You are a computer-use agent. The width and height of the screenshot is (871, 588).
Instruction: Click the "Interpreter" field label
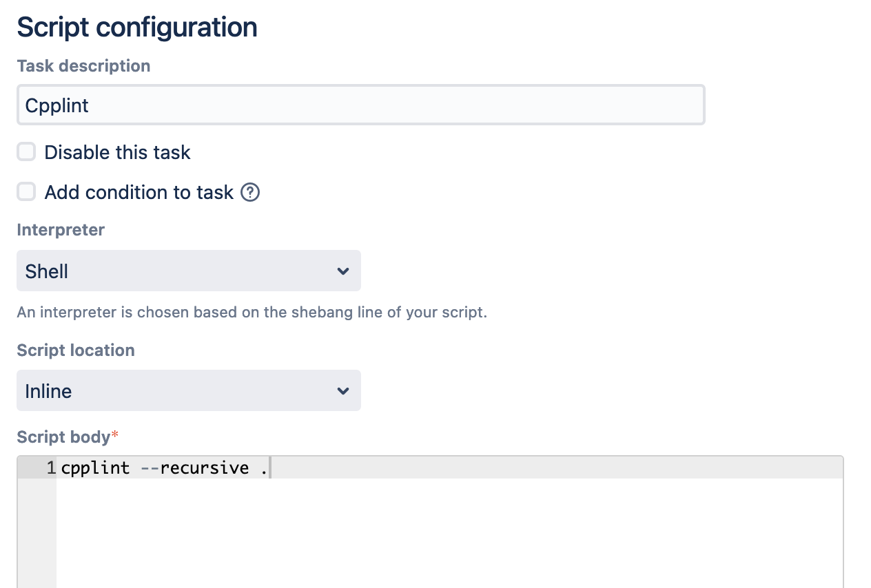pos(61,230)
